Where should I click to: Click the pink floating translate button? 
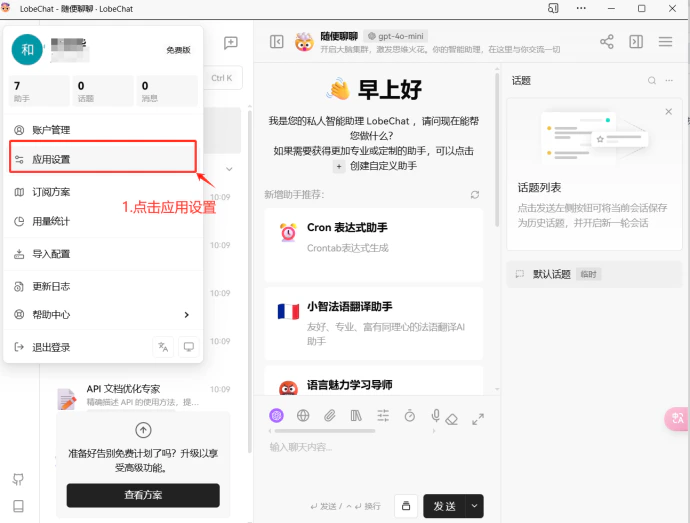pyautogui.click(x=677, y=419)
